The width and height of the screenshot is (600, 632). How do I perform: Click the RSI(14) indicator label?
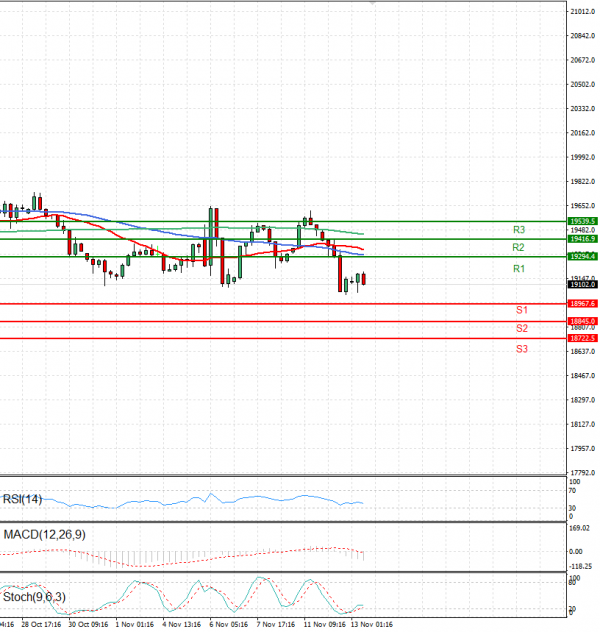22,499
